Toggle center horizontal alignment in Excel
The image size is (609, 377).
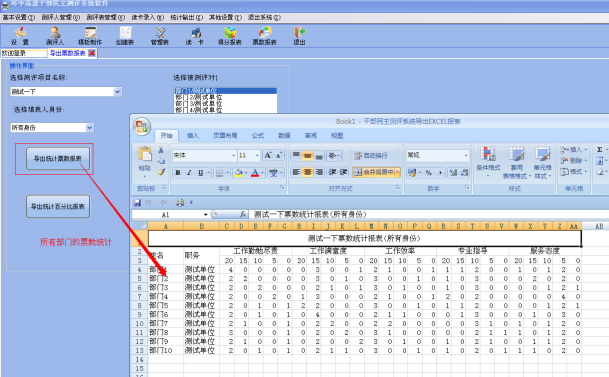[307, 172]
